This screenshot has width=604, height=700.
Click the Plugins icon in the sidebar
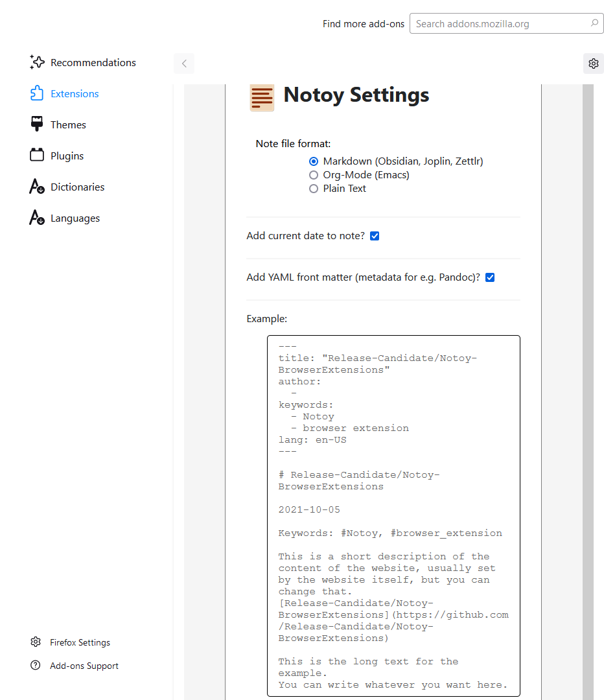[x=37, y=156]
